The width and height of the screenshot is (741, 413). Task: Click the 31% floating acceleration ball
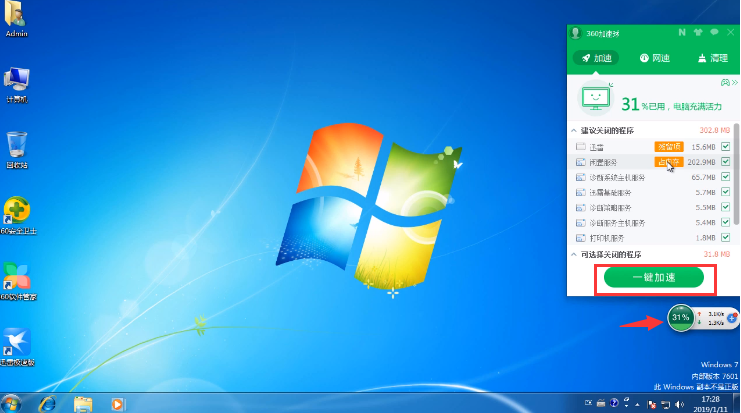point(681,318)
